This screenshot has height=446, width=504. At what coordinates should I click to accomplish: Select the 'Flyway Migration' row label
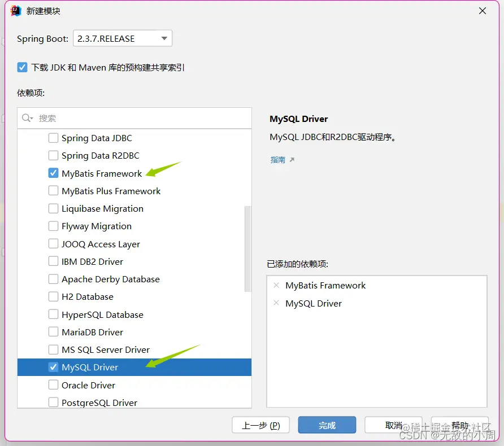coord(97,226)
